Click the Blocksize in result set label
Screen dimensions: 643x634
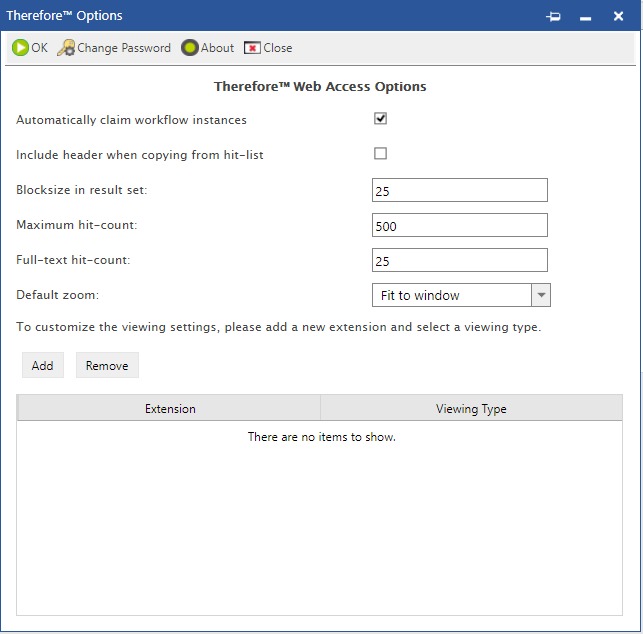[82, 190]
